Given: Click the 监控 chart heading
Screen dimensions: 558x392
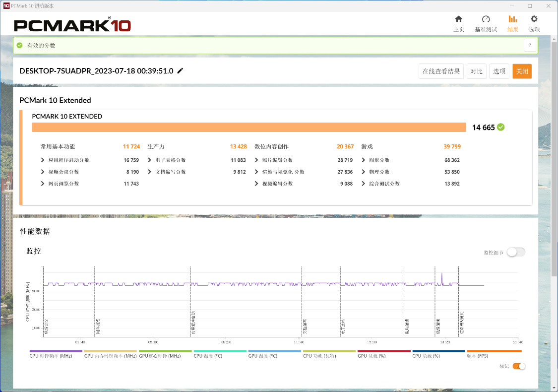Looking at the screenshot, I should point(33,251).
